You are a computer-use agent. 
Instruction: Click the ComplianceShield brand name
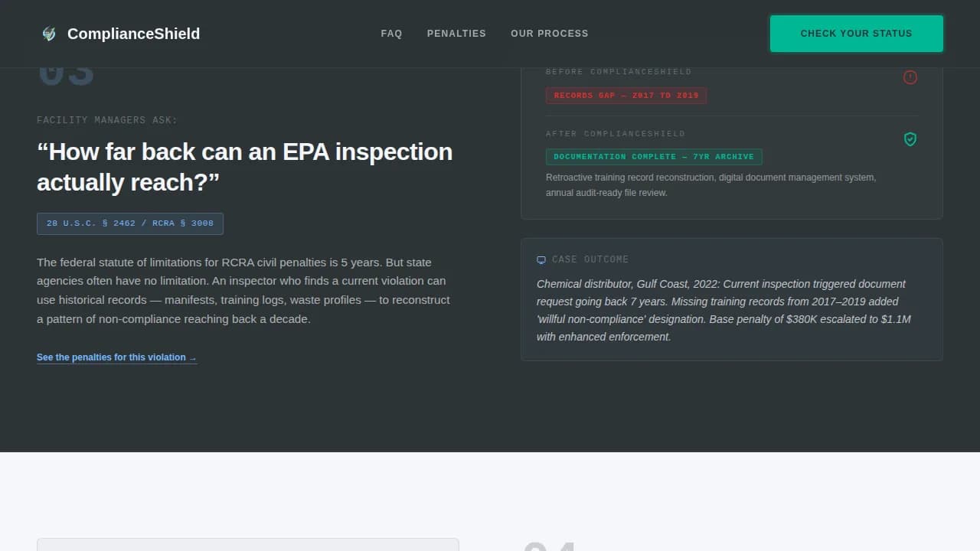(x=133, y=34)
